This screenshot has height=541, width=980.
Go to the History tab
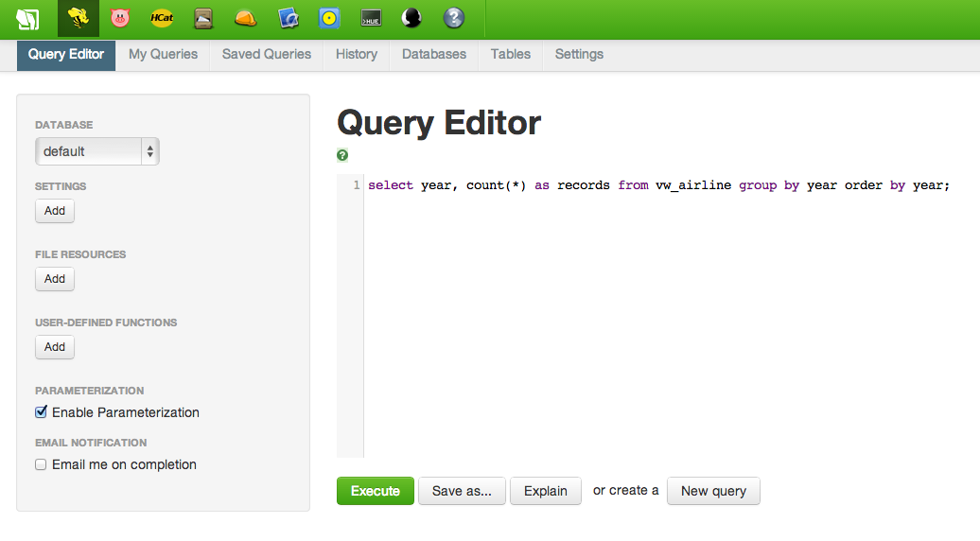(356, 55)
